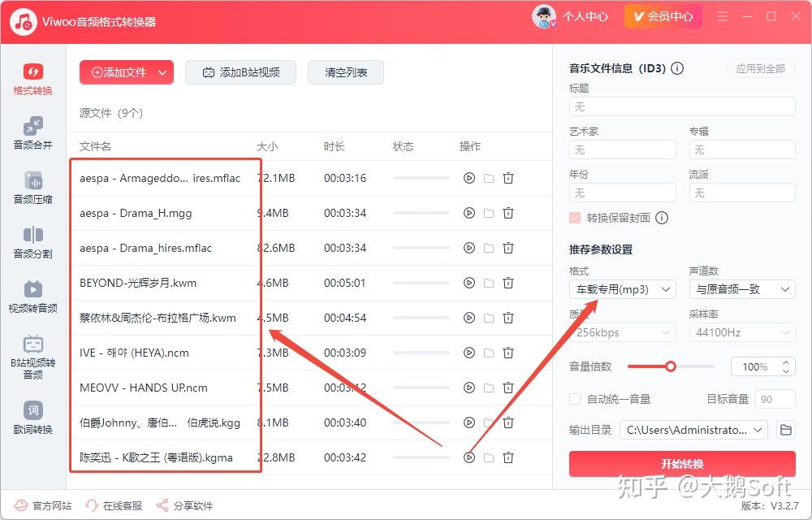Viewport: 812px width, 520px height.
Task: Open the 格式转换 sidebar section
Action: point(32,80)
